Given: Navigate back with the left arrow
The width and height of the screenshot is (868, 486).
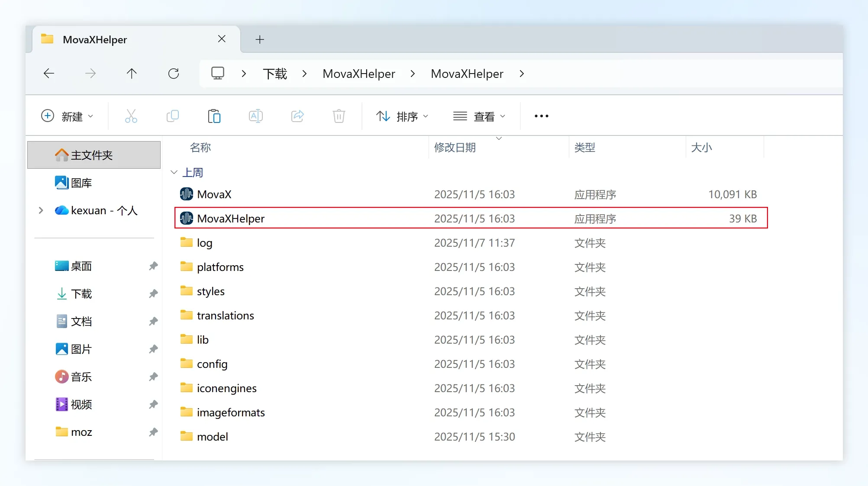Looking at the screenshot, I should pyautogui.click(x=49, y=74).
